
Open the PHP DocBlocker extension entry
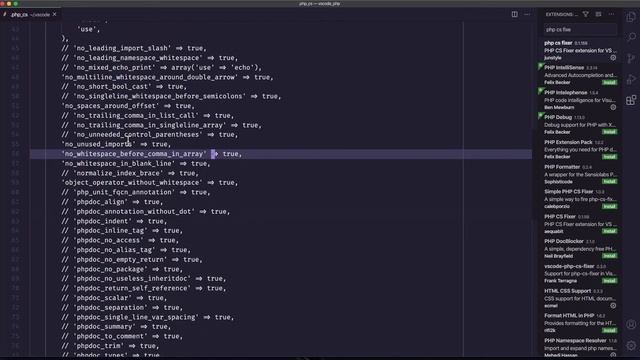pos(580,249)
